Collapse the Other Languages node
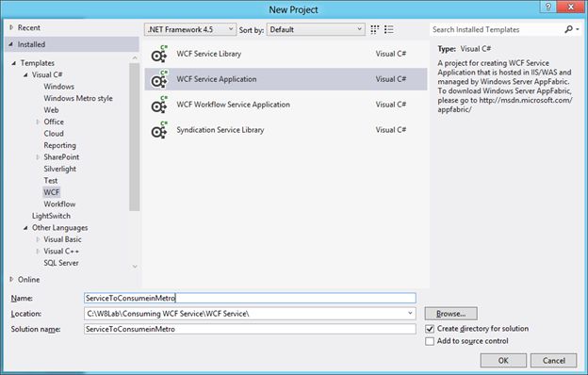Screen dimensions: 588x375 coord(25,228)
